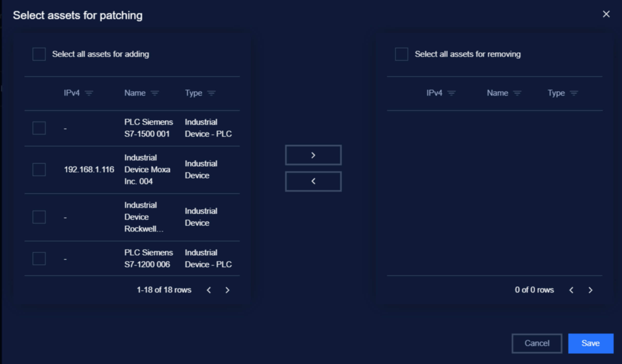Image resolution: width=622 pixels, height=364 pixels.
Task: Click IPv4 filter icon in right table
Action: pyautogui.click(x=451, y=93)
